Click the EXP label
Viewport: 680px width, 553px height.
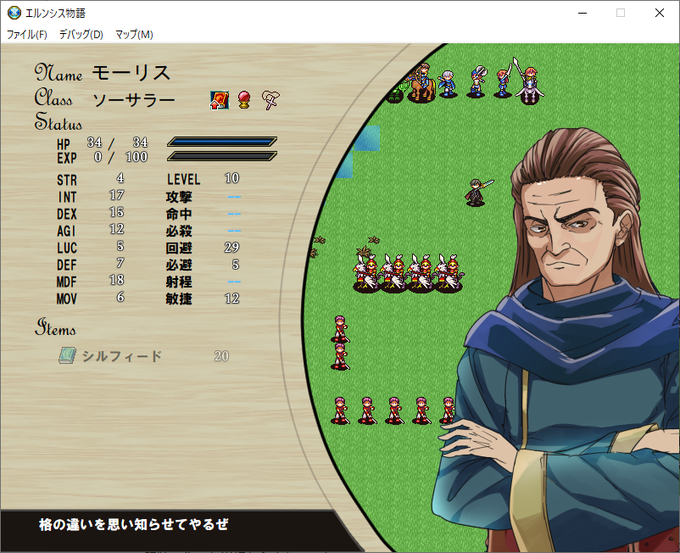[x=67, y=158]
